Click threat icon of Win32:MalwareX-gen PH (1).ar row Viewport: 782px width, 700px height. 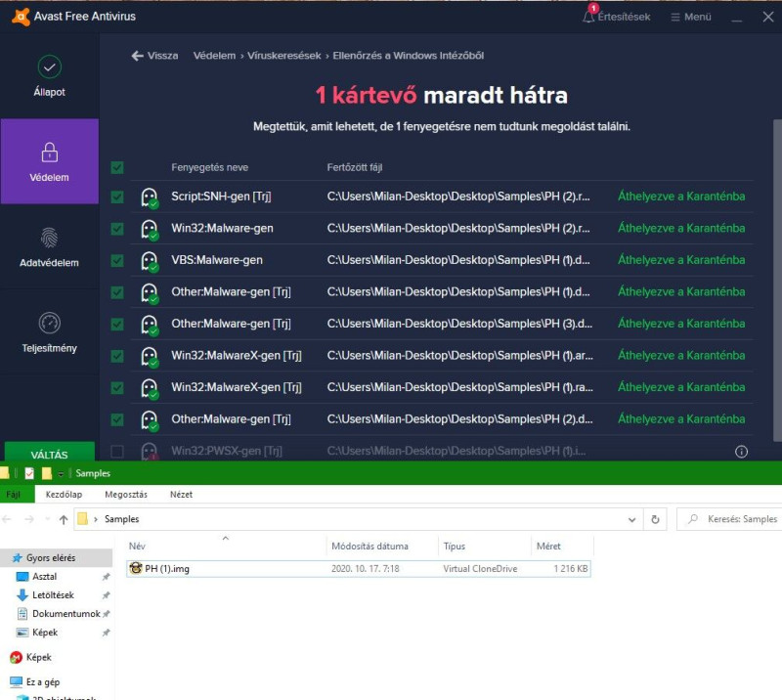point(150,357)
